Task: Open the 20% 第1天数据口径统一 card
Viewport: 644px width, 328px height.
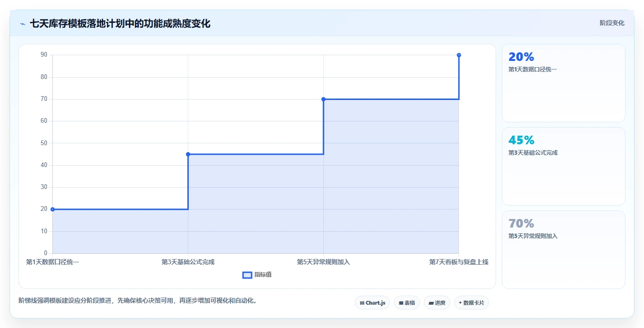Action: click(564, 83)
